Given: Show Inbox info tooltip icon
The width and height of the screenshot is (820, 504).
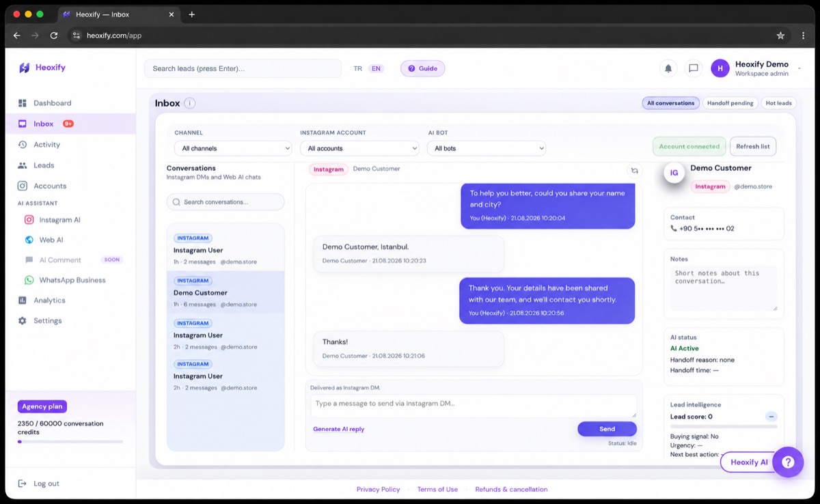Looking at the screenshot, I should point(190,103).
